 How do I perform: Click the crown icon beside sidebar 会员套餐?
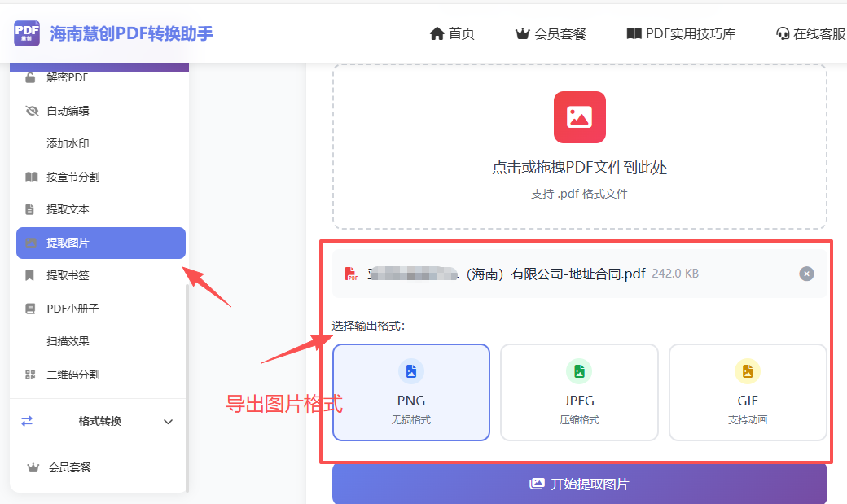click(33, 467)
